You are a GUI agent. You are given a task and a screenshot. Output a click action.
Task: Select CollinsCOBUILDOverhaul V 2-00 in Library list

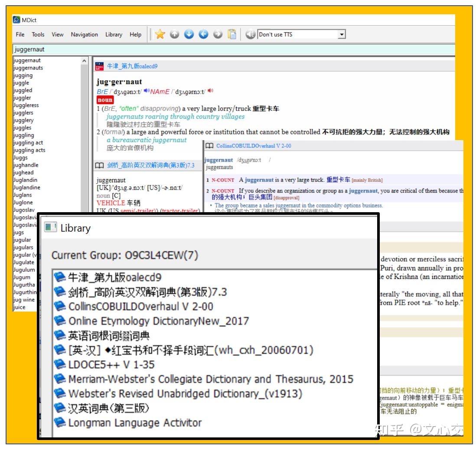[x=141, y=306]
